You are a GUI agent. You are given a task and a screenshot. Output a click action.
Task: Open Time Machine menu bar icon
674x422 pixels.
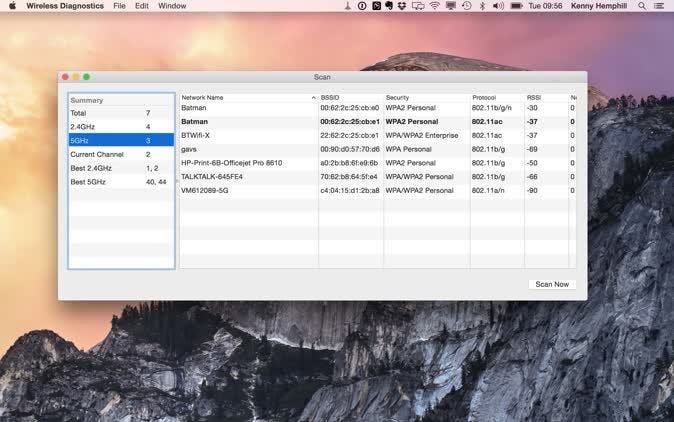[466, 6]
